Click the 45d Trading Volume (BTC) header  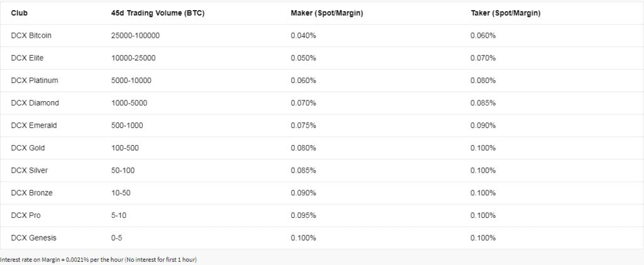158,13
